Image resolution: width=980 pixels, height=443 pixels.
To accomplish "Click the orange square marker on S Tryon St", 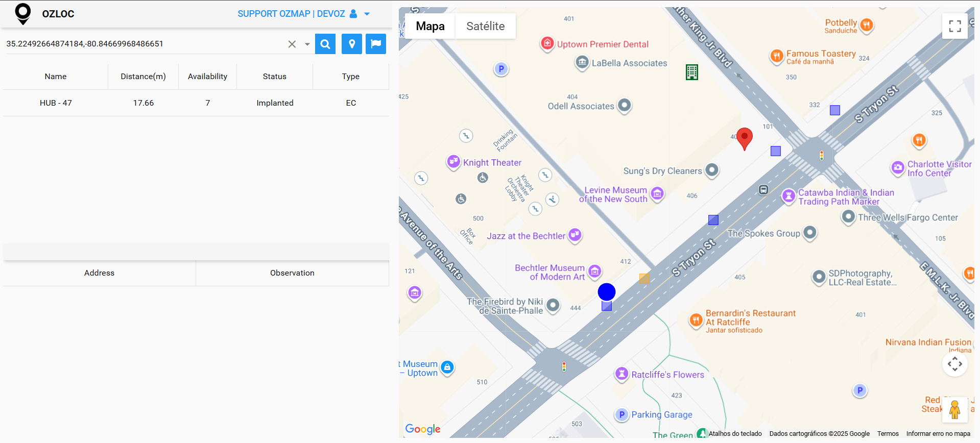I will point(644,279).
